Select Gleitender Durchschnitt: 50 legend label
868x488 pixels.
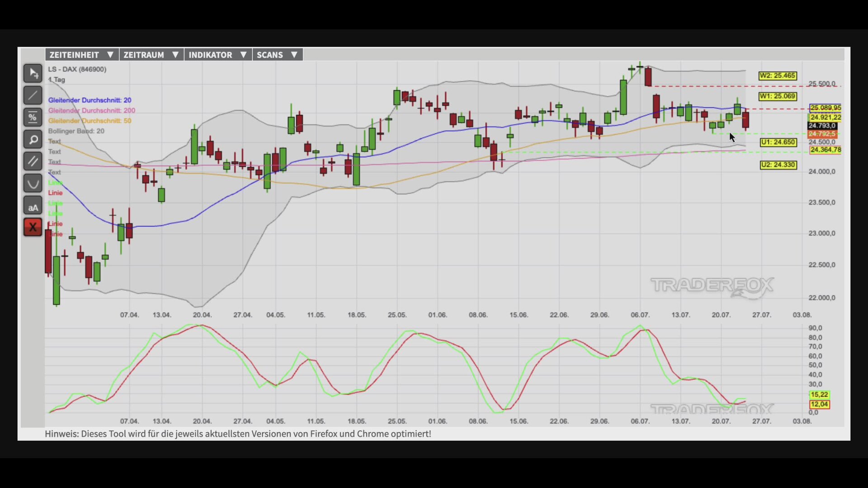(x=90, y=121)
